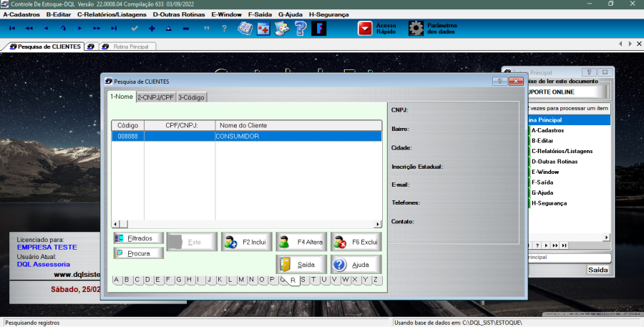644x327 pixels.
Task: Click the blue question mark help icon
Action: coord(301,29)
